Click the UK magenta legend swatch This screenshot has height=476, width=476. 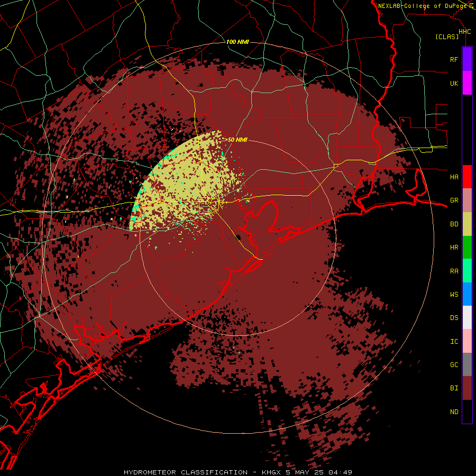[x=467, y=83]
